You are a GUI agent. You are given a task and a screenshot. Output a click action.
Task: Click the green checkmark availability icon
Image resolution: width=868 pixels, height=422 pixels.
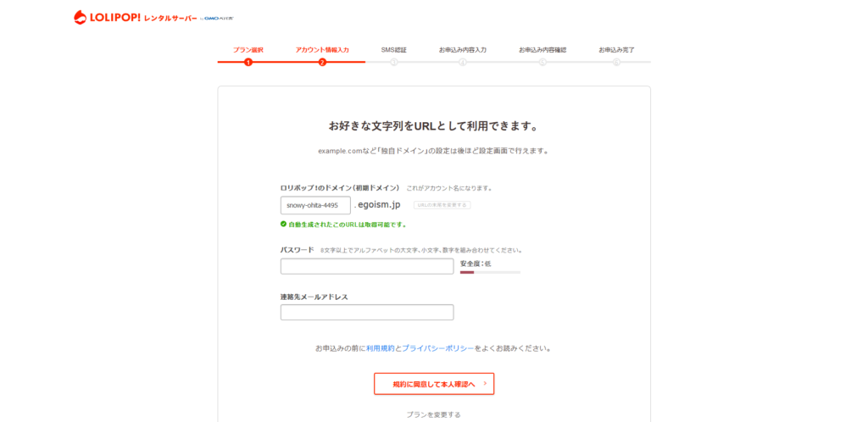[x=284, y=225]
